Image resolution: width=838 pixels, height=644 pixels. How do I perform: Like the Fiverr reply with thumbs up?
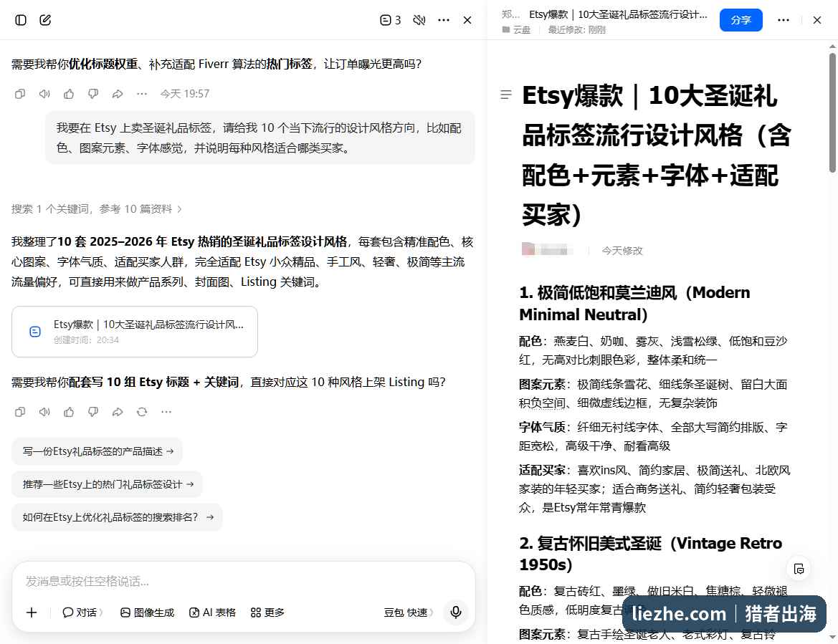click(x=69, y=94)
